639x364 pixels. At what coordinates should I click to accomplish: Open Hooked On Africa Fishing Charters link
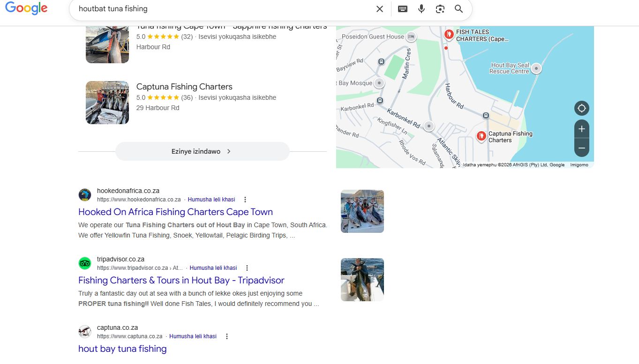point(175,212)
